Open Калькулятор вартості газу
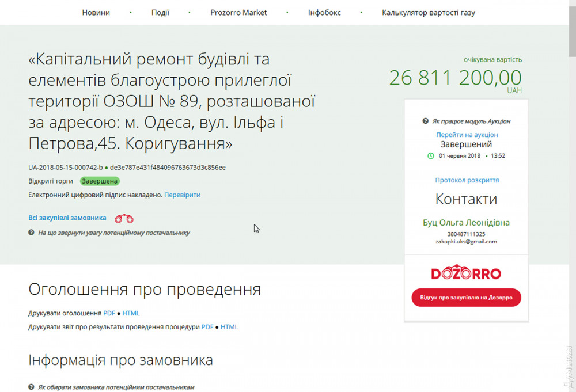 (429, 12)
